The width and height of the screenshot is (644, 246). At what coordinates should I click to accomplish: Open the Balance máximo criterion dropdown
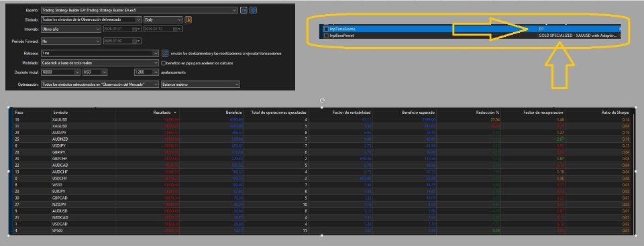coord(201,84)
